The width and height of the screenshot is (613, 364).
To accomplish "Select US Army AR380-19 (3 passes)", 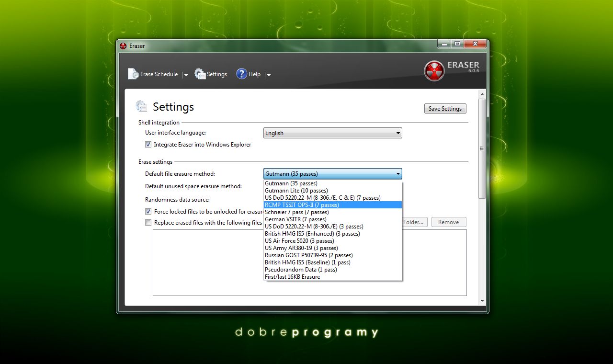I will tap(333, 248).
